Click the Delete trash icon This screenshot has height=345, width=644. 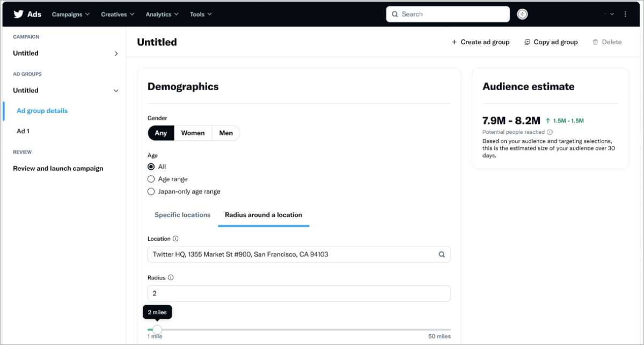[596, 42]
